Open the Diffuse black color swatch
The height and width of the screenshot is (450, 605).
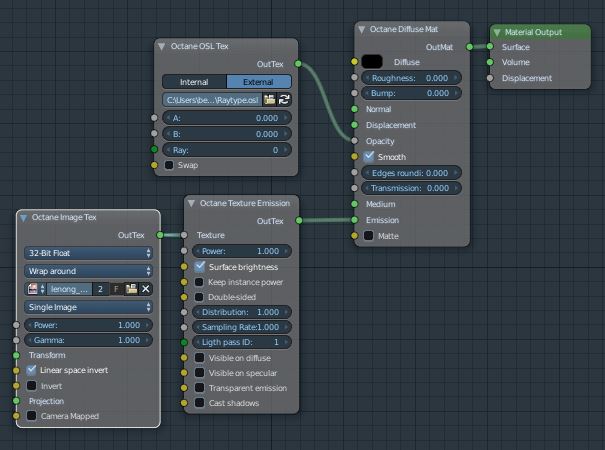tap(372, 62)
